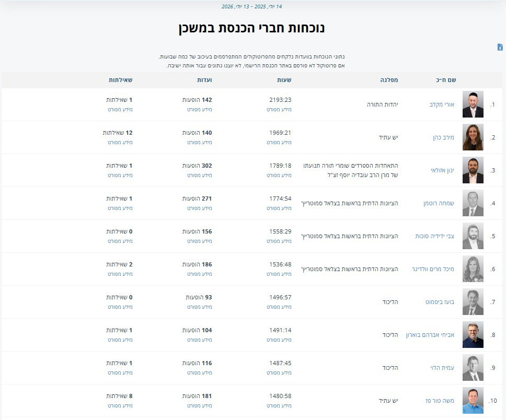Open מידע מפורט under 1487:45 hours
Image resolution: width=506 pixels, height=420 pixels.
tap(279, 373)
